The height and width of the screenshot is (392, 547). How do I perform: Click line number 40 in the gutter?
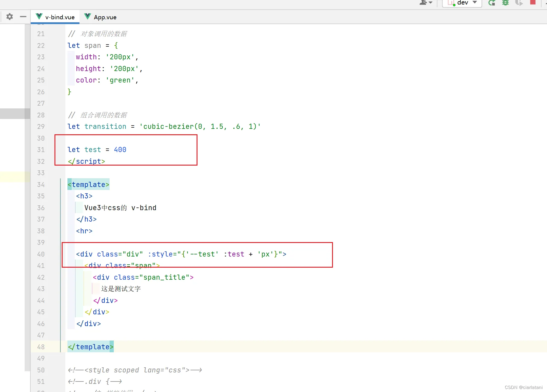coord(41,254)
